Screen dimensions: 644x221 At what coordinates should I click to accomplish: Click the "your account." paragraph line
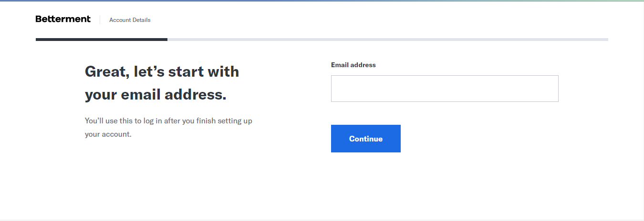[x=108, y=134]
